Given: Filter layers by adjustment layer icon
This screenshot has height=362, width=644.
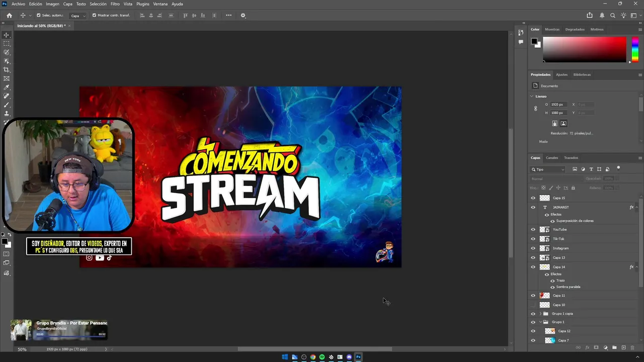Looking at the screenshot, I should (583, 169).
